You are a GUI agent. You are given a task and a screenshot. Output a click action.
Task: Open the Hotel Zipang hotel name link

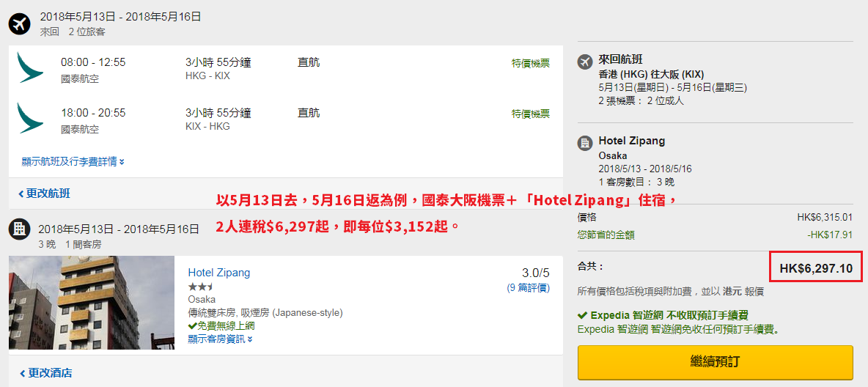tap(219, 273)
